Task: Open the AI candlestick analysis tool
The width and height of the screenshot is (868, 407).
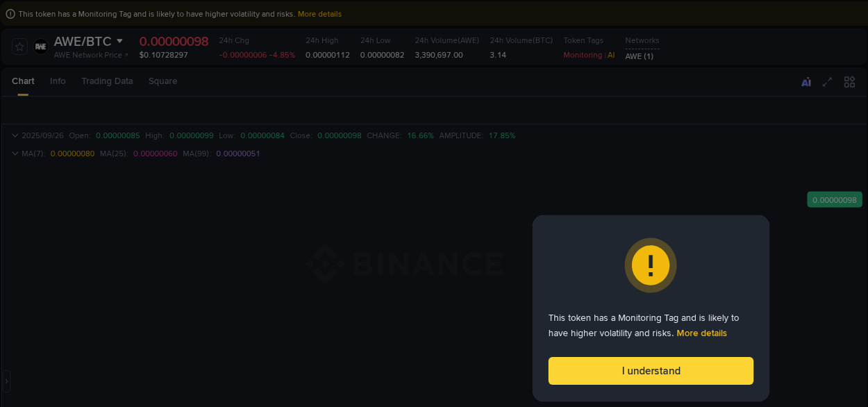Action: 806,81
